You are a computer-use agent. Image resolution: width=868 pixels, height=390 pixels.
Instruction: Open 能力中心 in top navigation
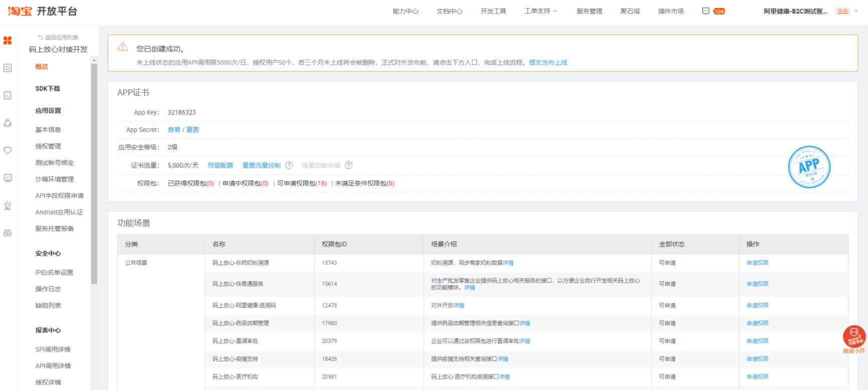[405, 11]
